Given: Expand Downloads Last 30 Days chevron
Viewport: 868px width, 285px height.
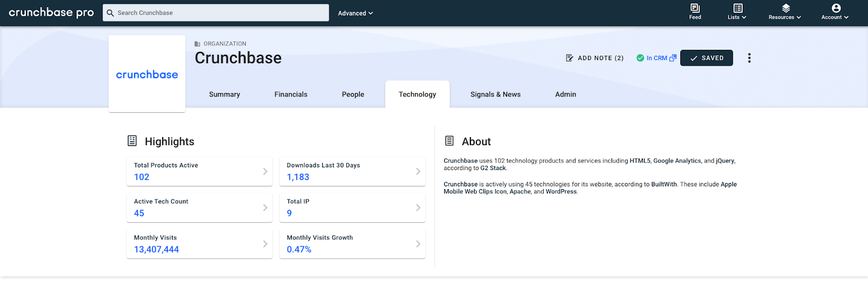Looking at the screenshot, I should pyautogui.click(x=418, y=171).
